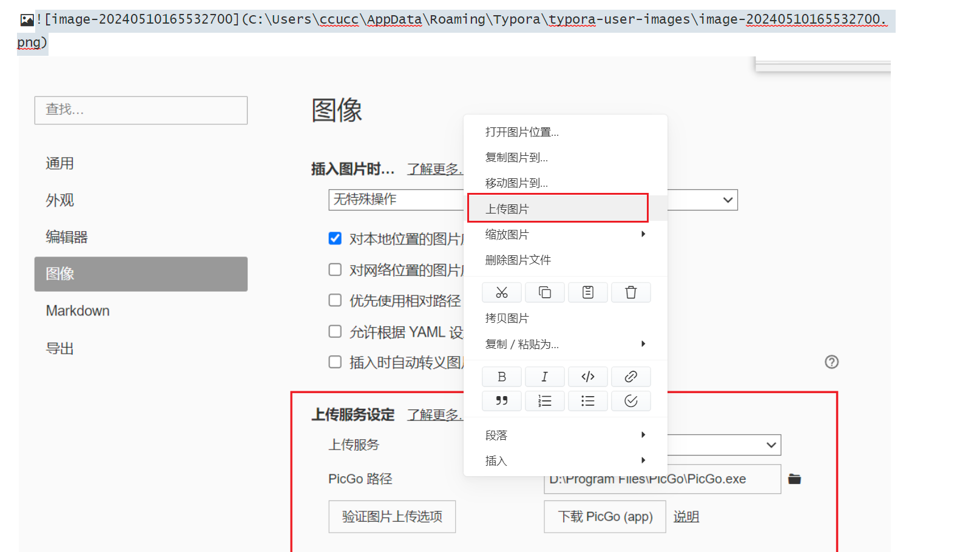Insert task list check icon

(631, 401)
